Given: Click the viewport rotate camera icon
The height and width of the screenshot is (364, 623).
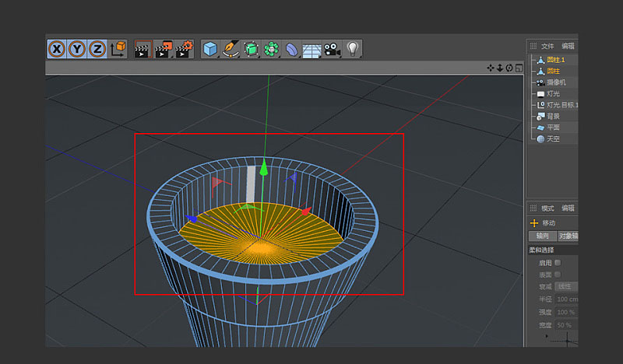Looking at the screenshot, I should coord(509,68).
